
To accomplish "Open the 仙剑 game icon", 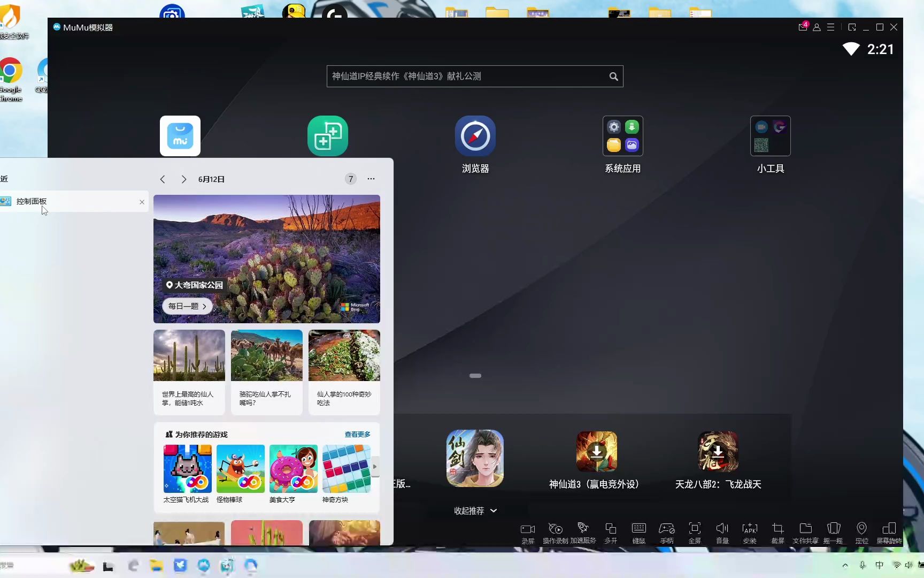I will 475,458.
